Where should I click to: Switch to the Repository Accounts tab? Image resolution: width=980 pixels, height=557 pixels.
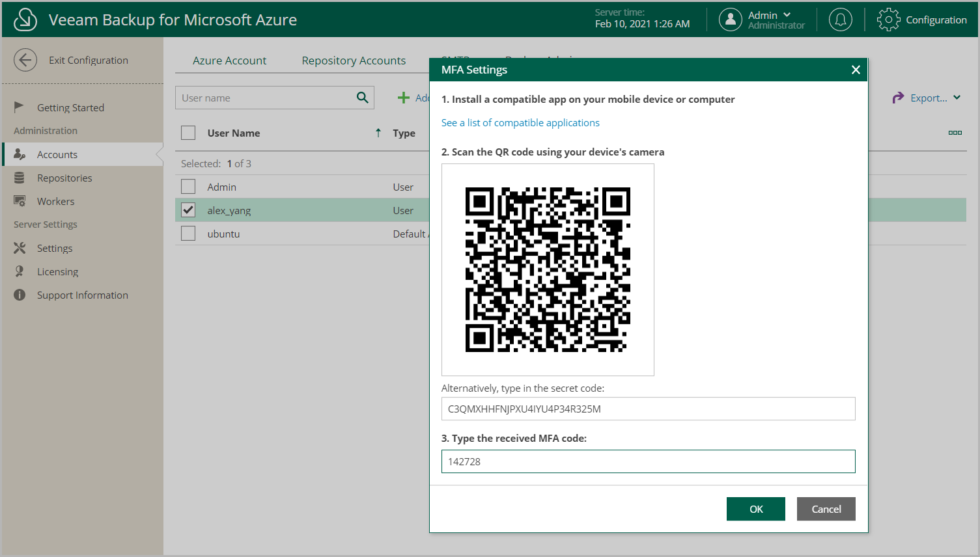[354, 61]
